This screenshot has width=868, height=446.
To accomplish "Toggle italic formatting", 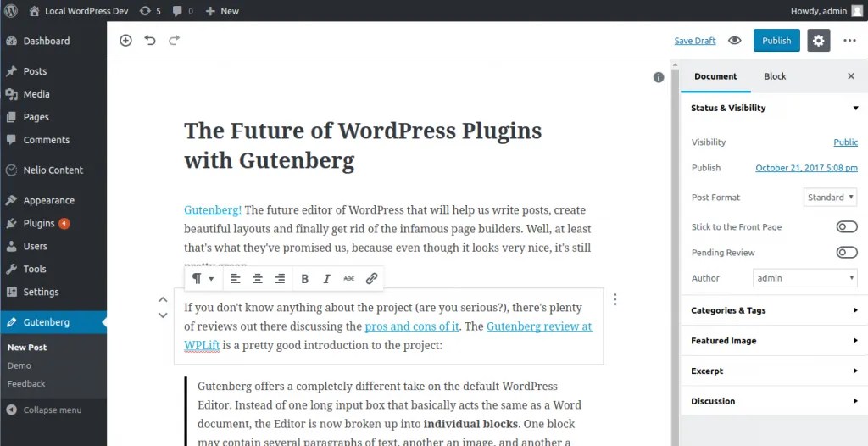I will click(x=326, y=279).
